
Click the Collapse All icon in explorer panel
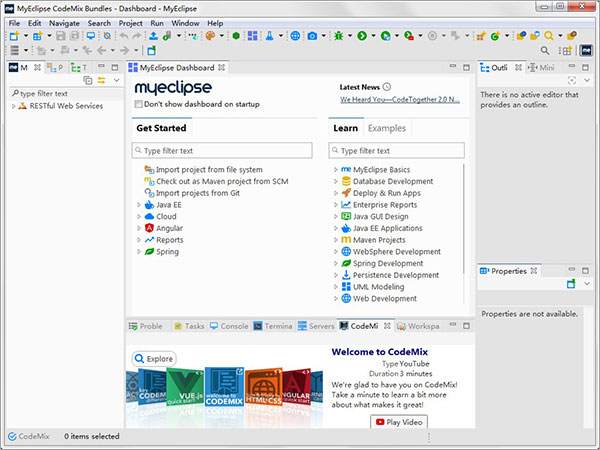point(87,80)
